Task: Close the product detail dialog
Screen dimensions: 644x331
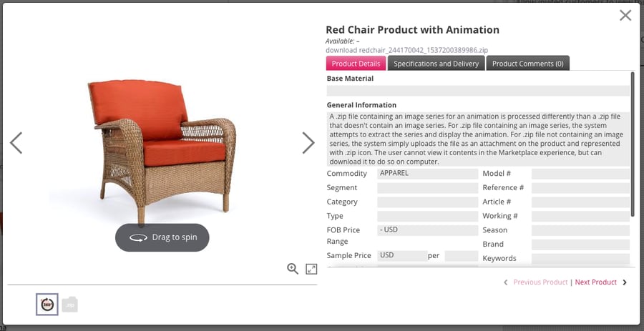Action: [625, 16]
